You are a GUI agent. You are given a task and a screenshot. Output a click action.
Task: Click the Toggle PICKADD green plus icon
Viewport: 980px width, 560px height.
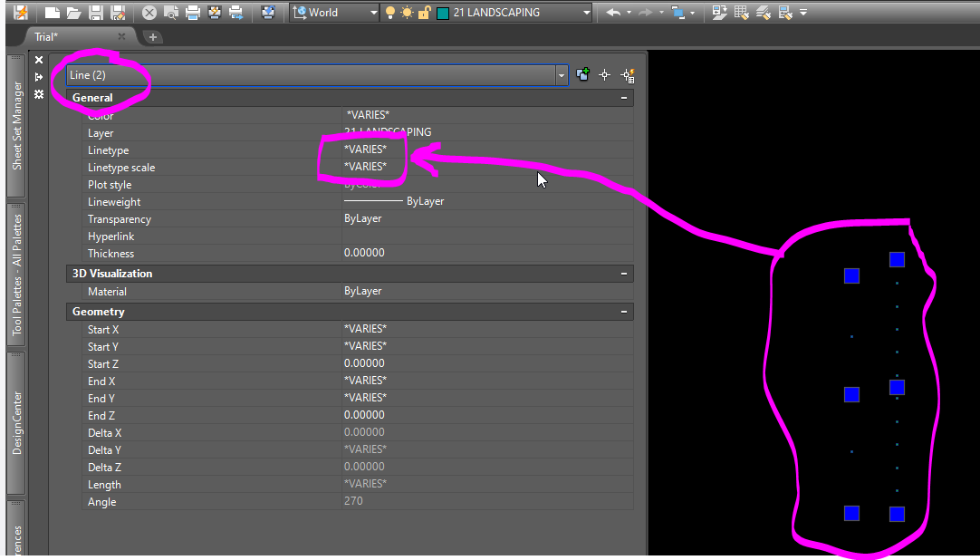coord(581,74)
